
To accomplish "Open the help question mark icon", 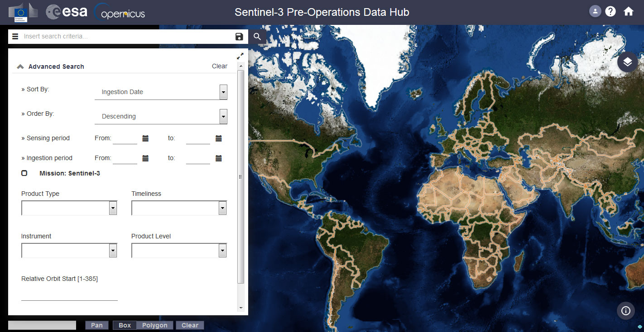I will pos(610,11).
